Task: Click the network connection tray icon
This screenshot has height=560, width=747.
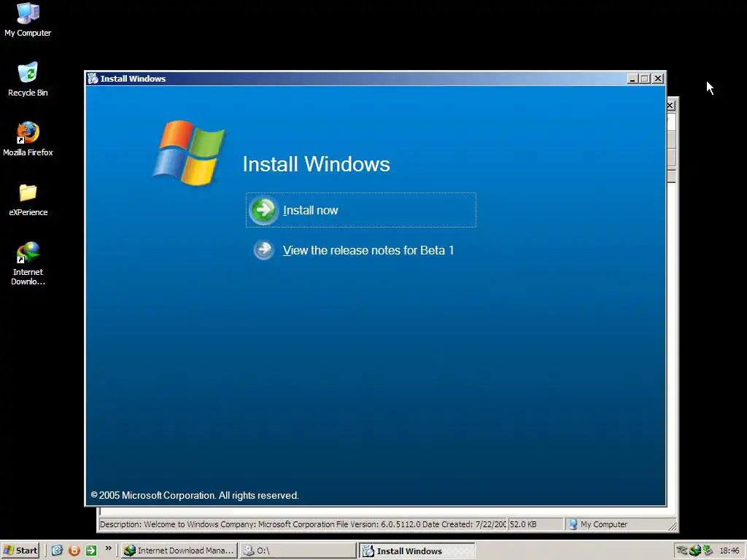Action: click(x=682, y=551)
